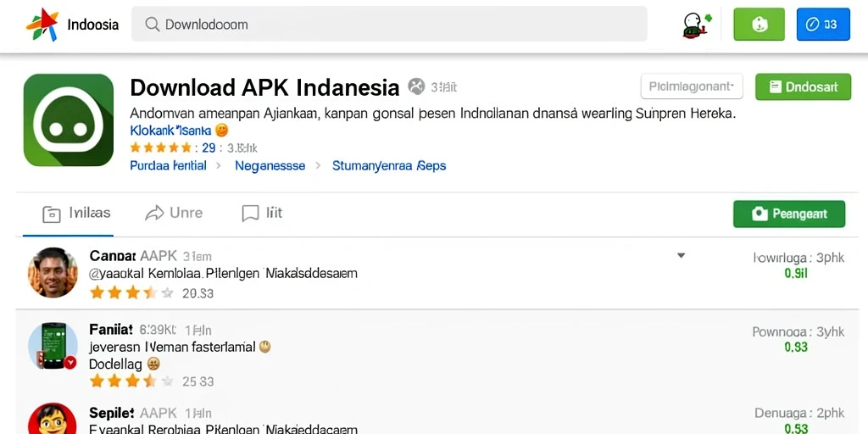Open the Neganessse breadcrumb link

point(270,165)
